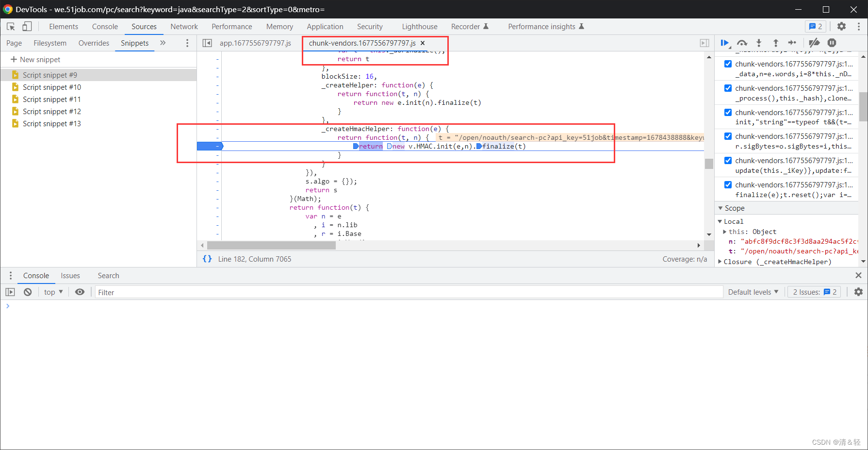The height and width of the screenshot is (450, 868).
Task: Clear the console output
Action: tap(28, 292)
